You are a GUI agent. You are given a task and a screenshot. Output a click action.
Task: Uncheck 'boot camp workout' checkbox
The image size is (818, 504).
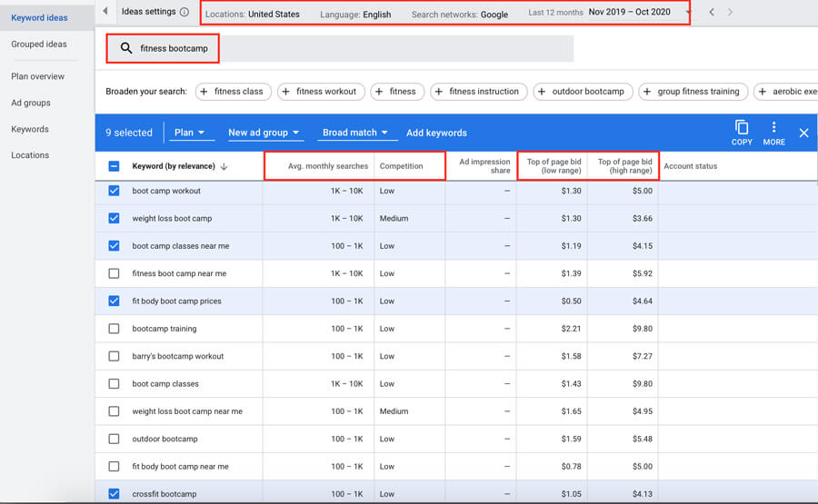pos(114,191)
